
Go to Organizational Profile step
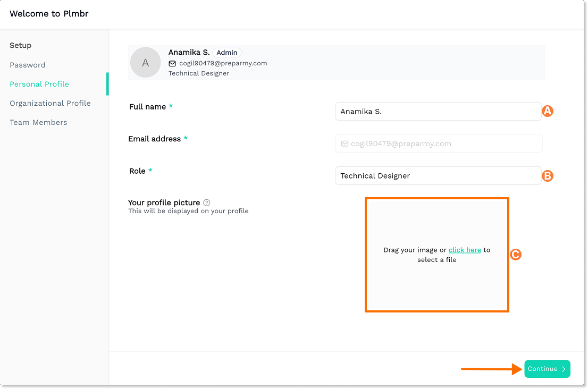coord(51,104)
